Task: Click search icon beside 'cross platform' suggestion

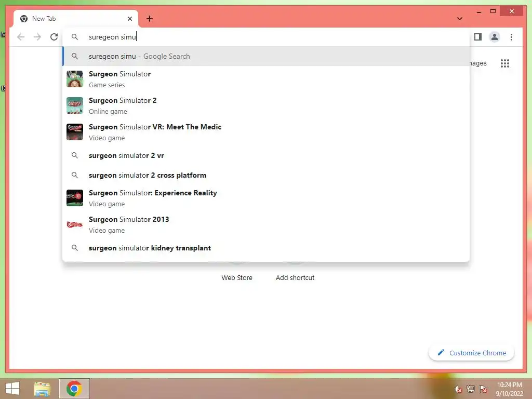Action: (x=75, y=175)
